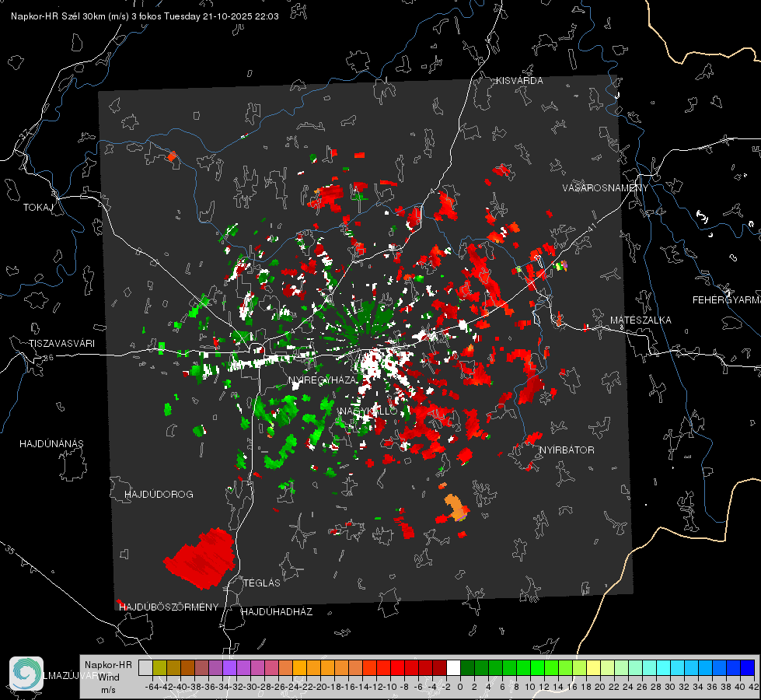The width and height of the screenshot is (761, 700).
Task: Click the legend value label -64
Action: coord(152,687)
